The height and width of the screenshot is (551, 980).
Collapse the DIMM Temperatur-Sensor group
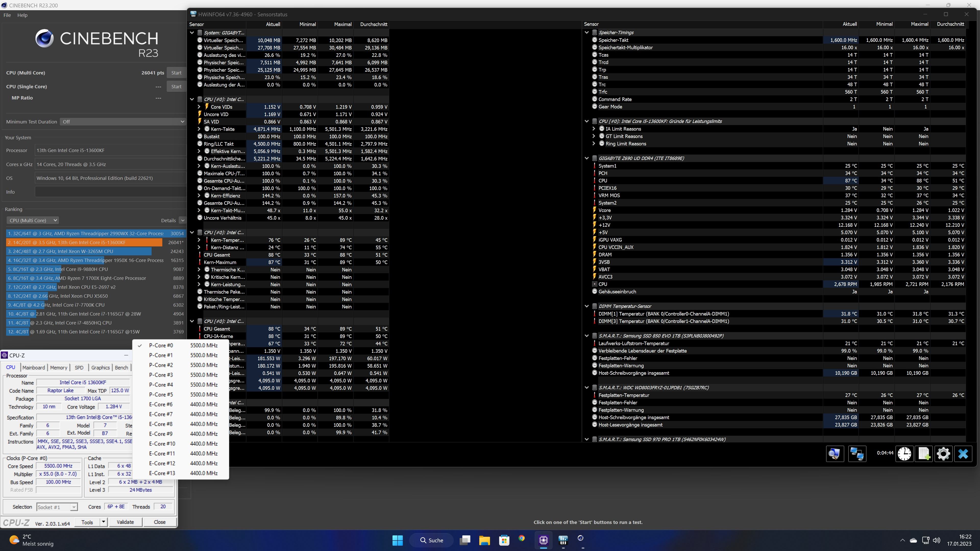587,306
